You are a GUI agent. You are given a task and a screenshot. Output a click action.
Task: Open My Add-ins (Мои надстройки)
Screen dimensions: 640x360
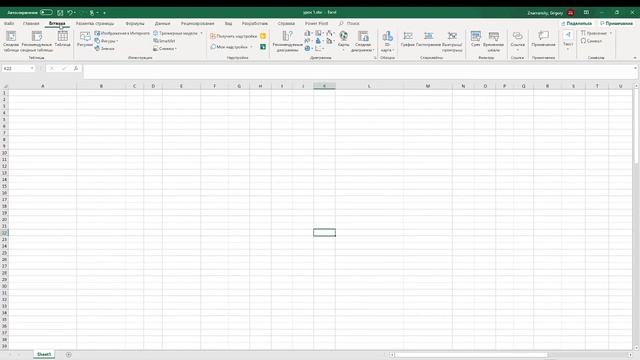(231, 47)
